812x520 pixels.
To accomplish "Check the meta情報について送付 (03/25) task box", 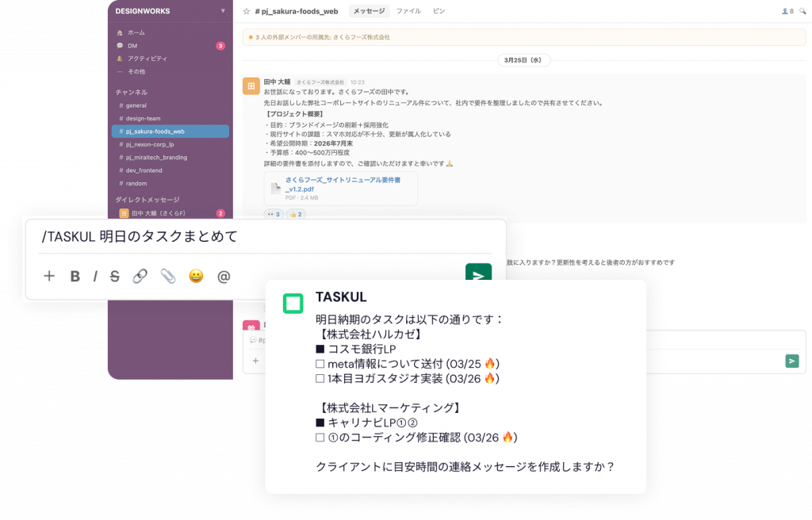I will (x=320, y=364).
